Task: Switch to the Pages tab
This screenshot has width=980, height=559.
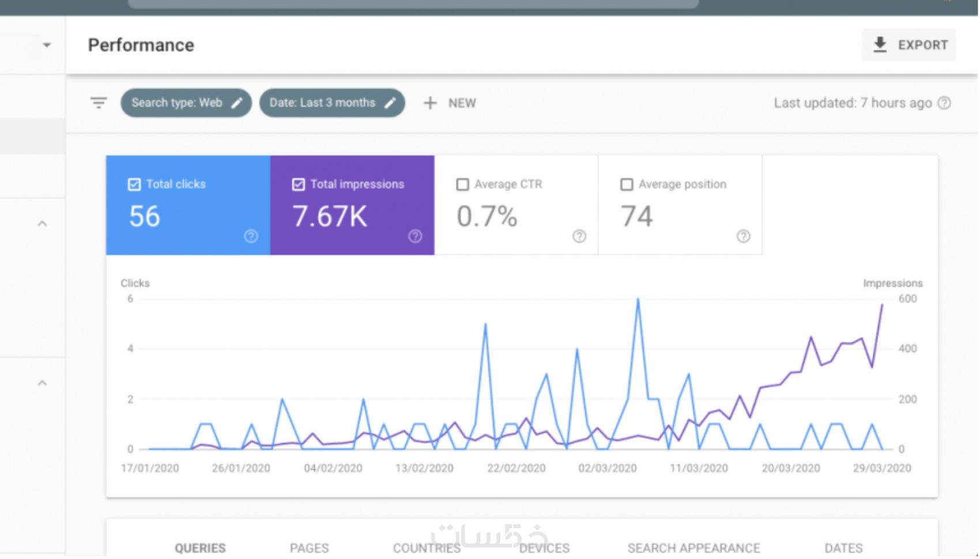Action: pyautogui.click(x=310, y=548)
